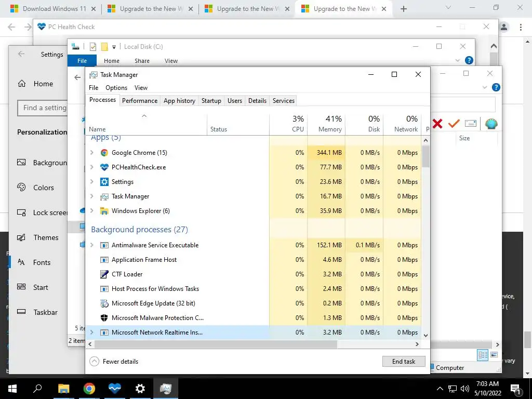The height and width of the screenshot is (399, 532).
Task: Sort processes by Network column
Action: (403, 124)
